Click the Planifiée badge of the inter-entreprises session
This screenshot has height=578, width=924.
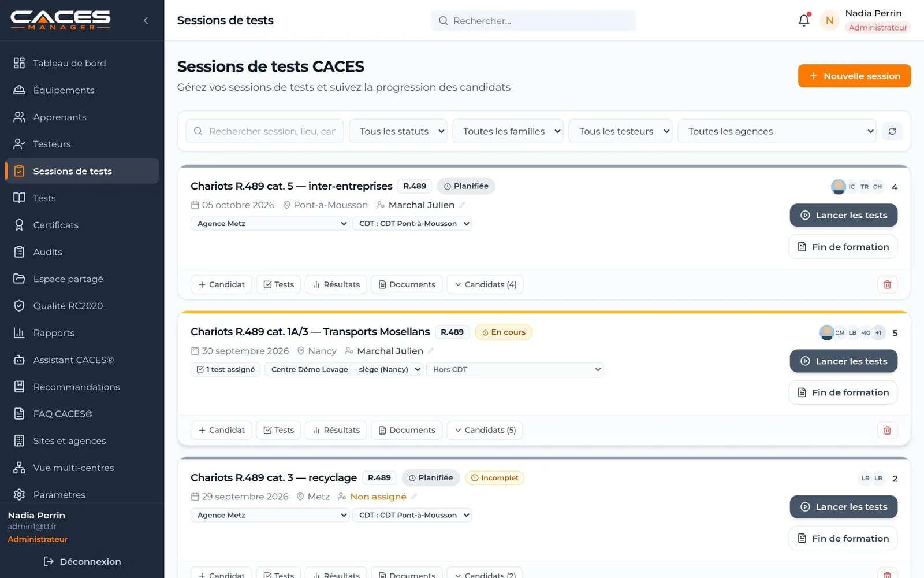click(466, 186)
